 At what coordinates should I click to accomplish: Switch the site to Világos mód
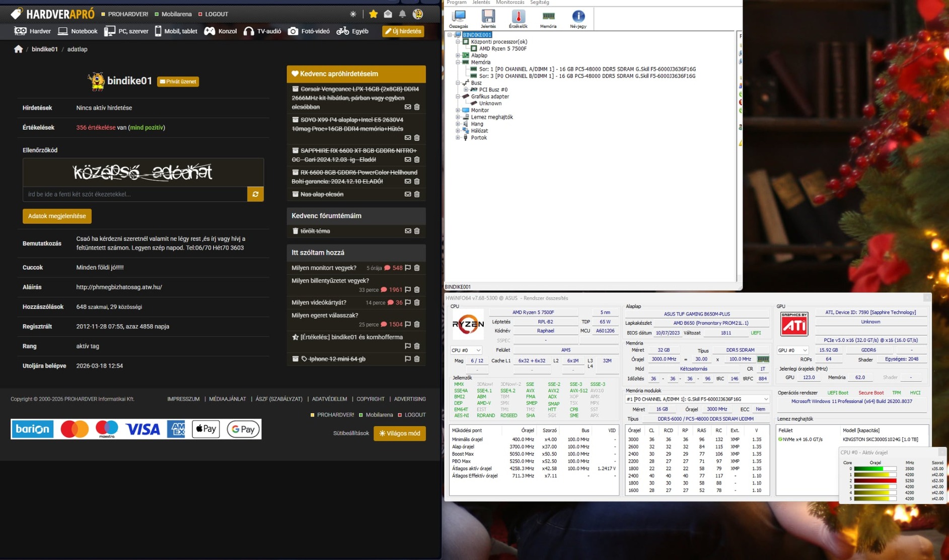pyautogui.click(x=400, y=433)
